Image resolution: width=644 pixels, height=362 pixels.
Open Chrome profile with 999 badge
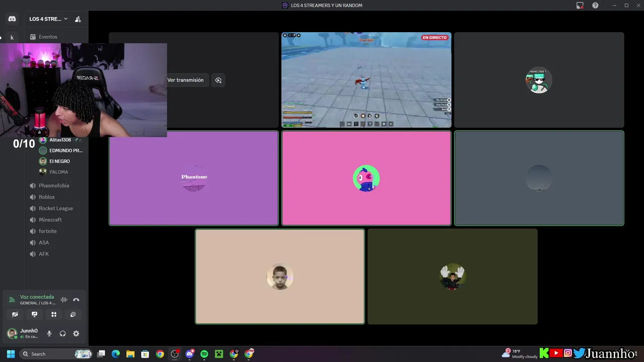(249, 354)
